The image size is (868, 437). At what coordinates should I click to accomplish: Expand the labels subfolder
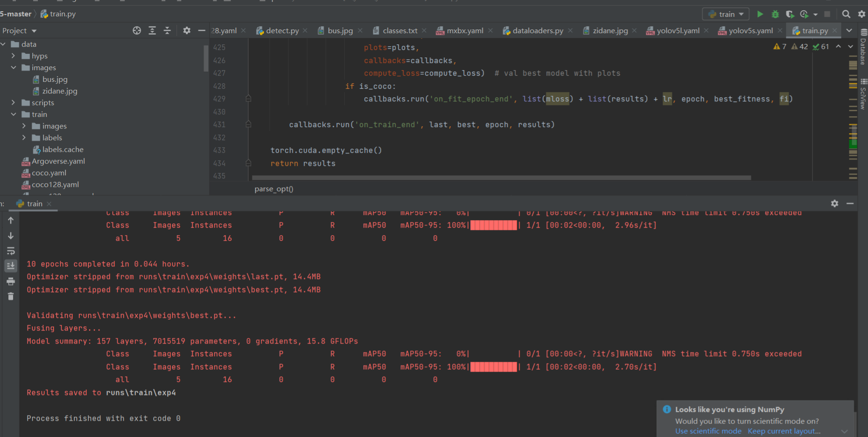coord(24,137)
